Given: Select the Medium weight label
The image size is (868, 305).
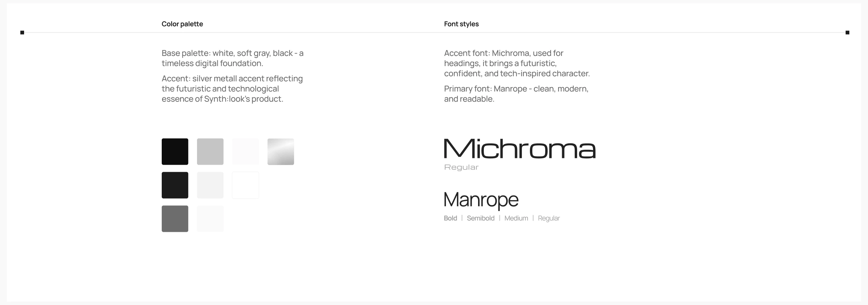Looking at the screenshot, I should [x=516, y=218].
